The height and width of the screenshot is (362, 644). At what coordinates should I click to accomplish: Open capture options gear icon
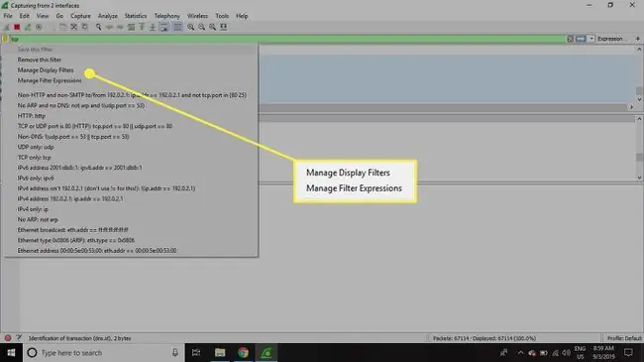coord(39,27)
